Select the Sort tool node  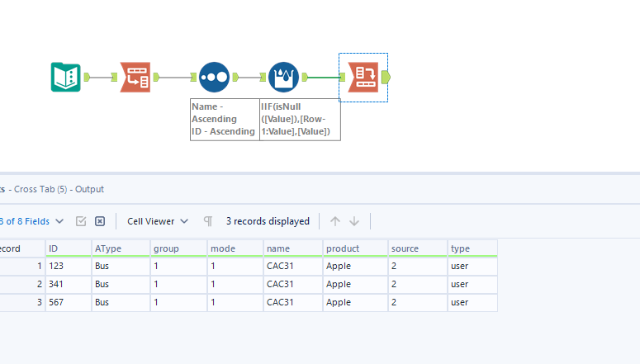[x=214, y=78]
